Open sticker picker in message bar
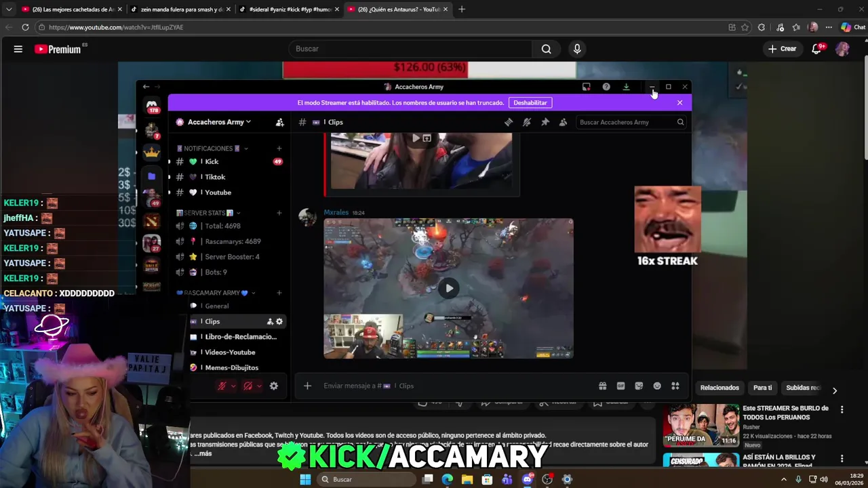 [x=639, y=386]
